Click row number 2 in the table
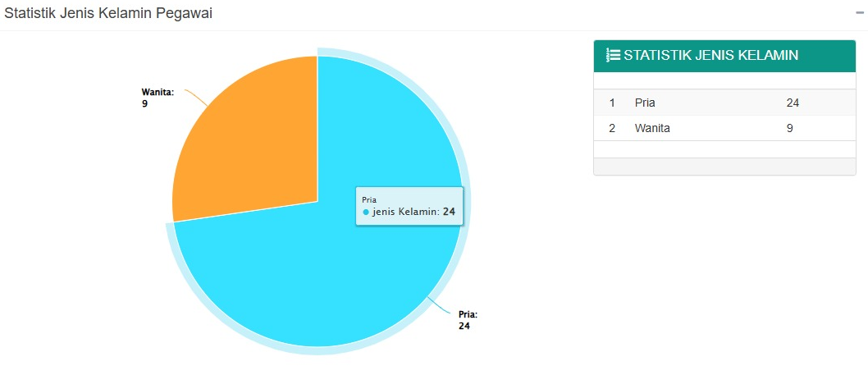The width and height of the screenshot is (868, 384). click(x=612, y=128)
